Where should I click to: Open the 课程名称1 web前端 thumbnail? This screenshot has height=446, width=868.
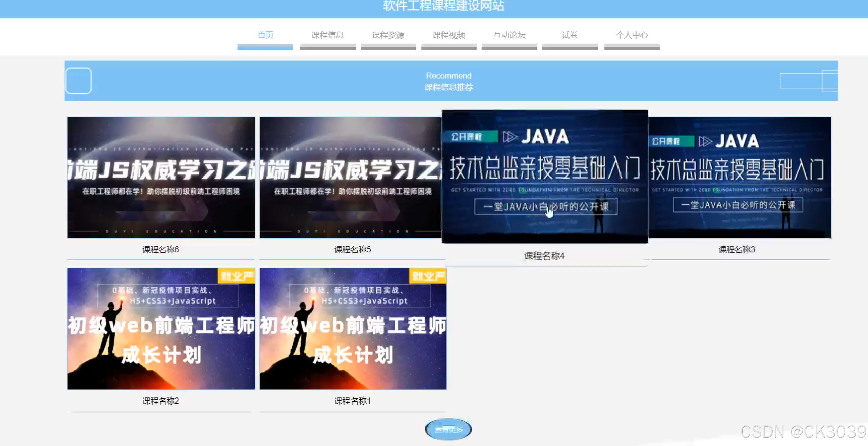click(x=353, y=329)
